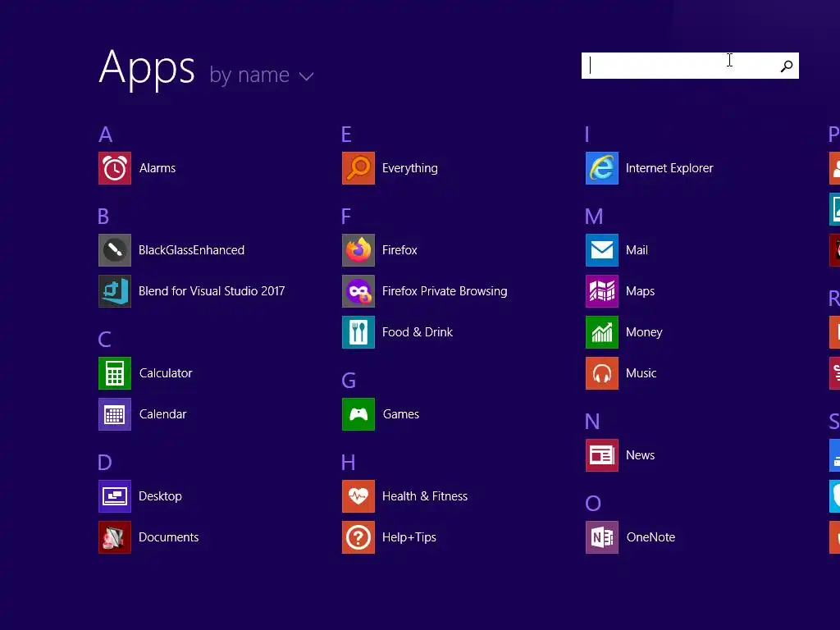Click the letter D group header
840x630 pixels.
[x=105, y=463]
